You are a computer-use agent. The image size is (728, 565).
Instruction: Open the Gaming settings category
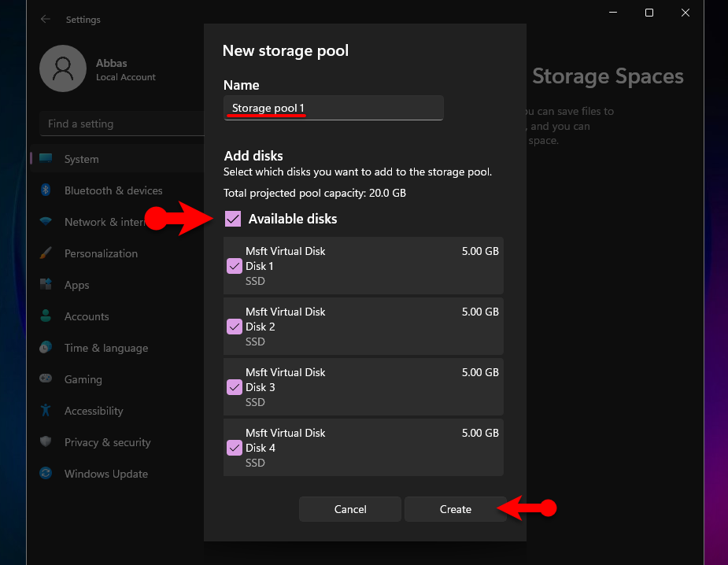pos(117,379)
